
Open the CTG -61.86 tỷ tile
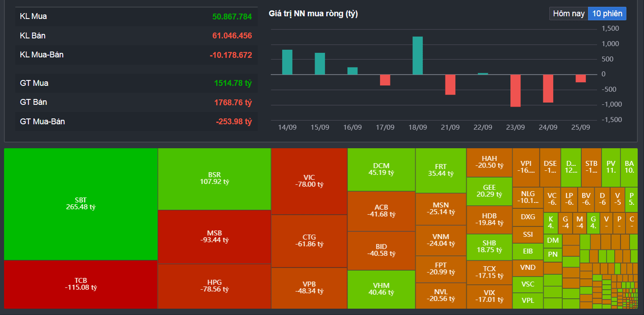[309, 241]
